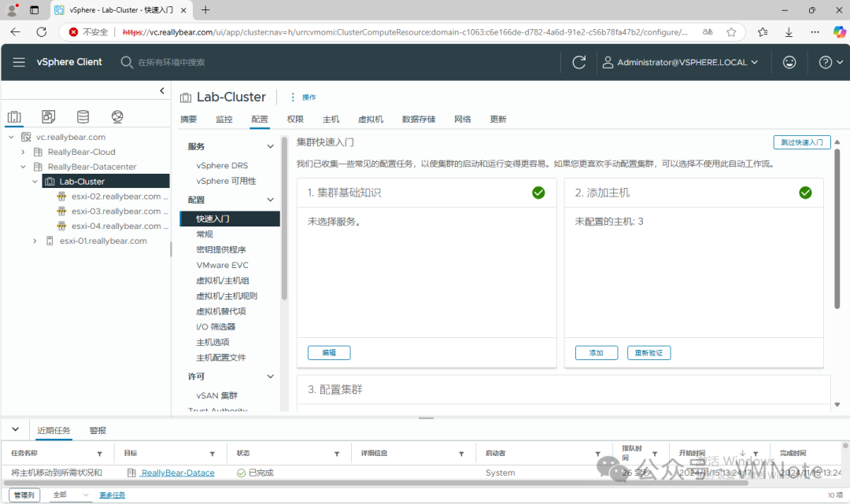Open the task filter dropdown showing 全部
The image size is (850, 504).
(x=71, y=495)
